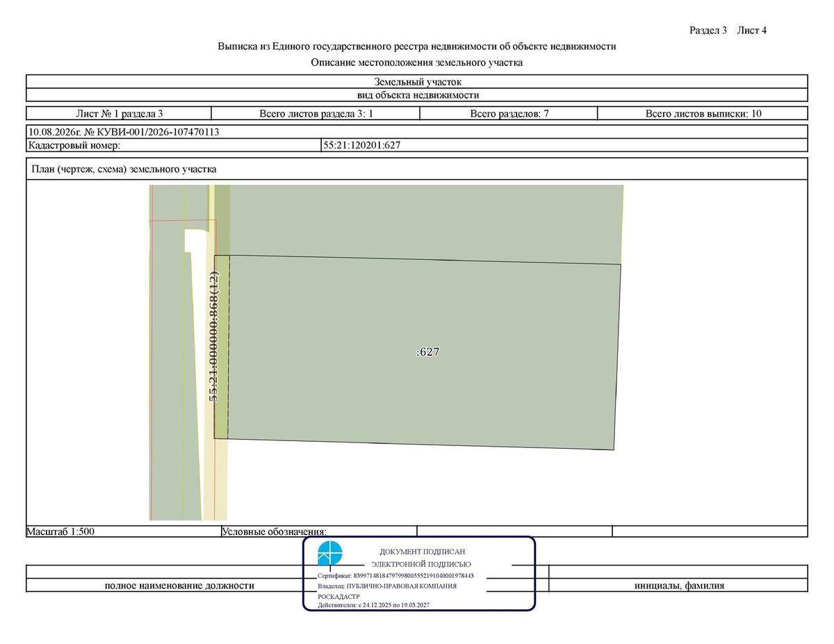Select the Сертификат number line in the stamp

coord(395,576)
